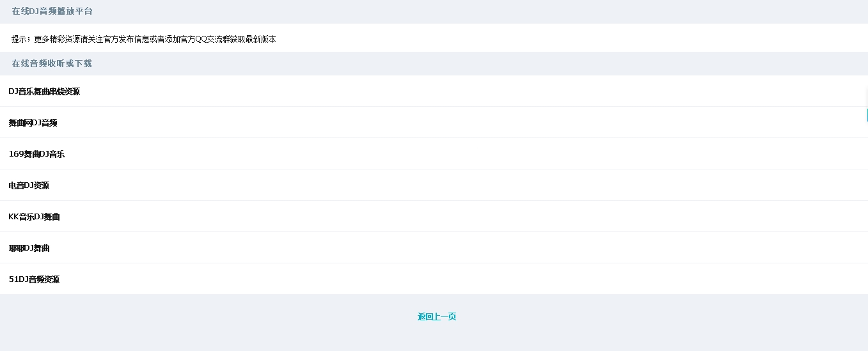Select the 舞曲网DJ音频 list item

click(x=33, y=123)
